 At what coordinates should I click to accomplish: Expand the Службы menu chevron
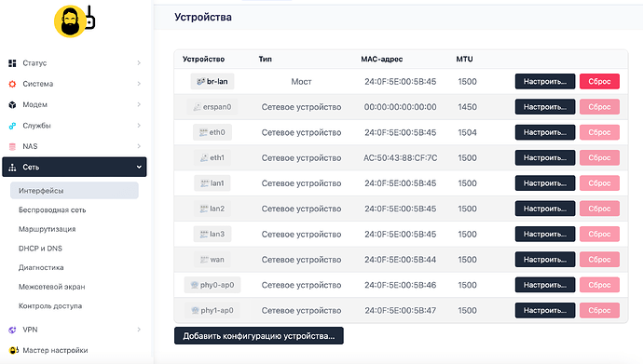click(x=139, y=126)
